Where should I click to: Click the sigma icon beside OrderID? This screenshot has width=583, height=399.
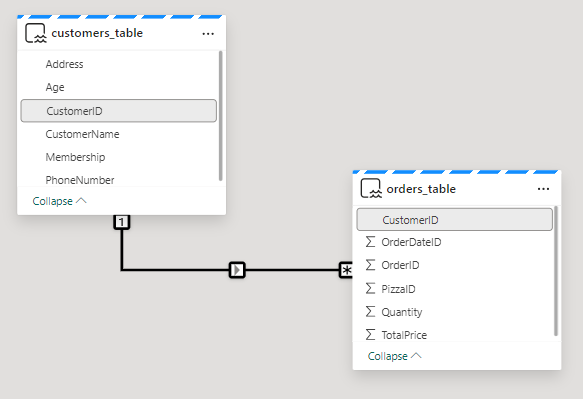click(x=370, y=265)
